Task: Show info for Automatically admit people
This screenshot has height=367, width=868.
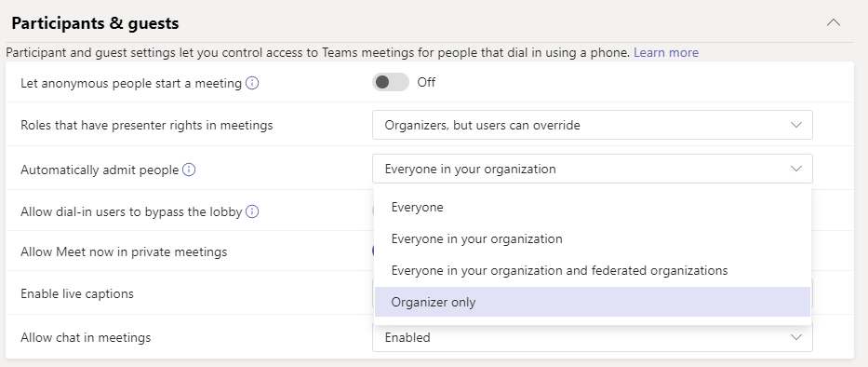Action: click(189, 170)
